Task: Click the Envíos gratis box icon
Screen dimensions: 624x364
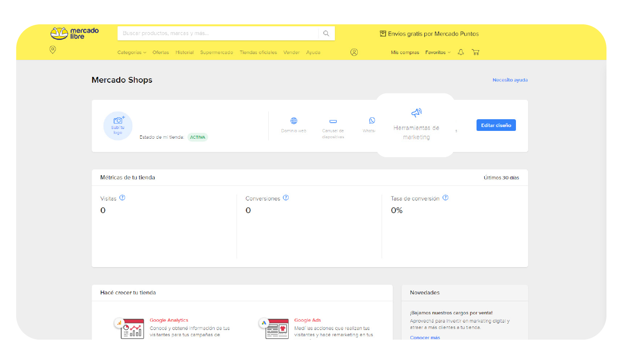Action: pyautogui.click(x=383, y=34)
